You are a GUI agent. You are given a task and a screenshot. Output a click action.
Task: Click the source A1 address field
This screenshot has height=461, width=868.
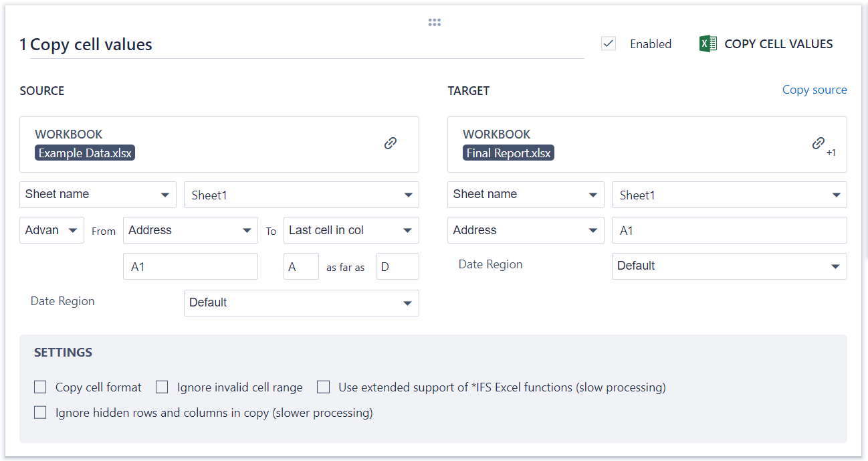point(191,266)
